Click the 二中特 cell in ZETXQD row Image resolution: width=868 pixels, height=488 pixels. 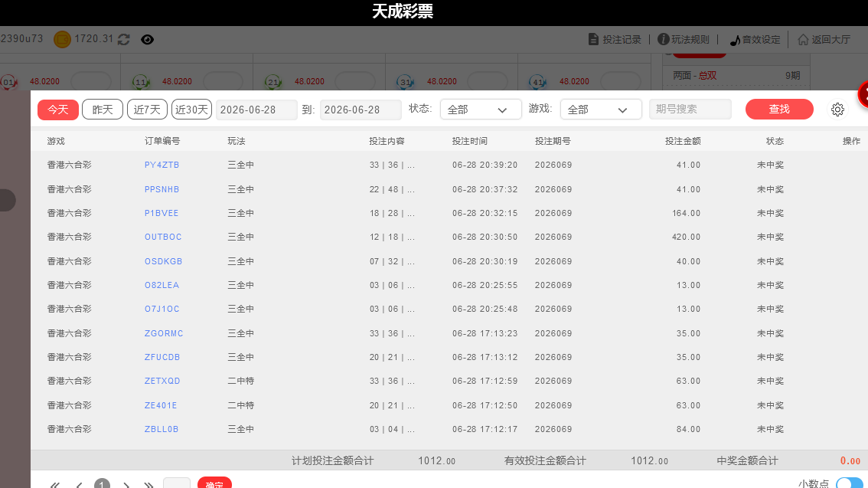point(241,381)
